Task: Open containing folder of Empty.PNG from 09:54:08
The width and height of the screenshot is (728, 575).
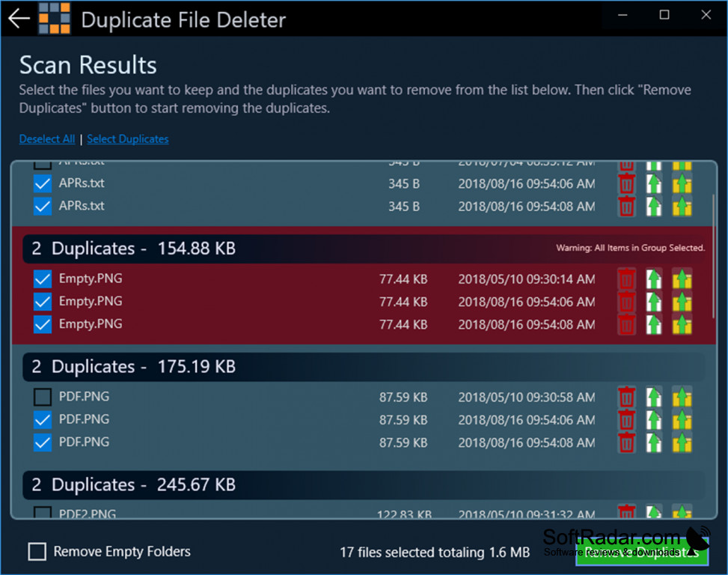Action: click(682, 325)
